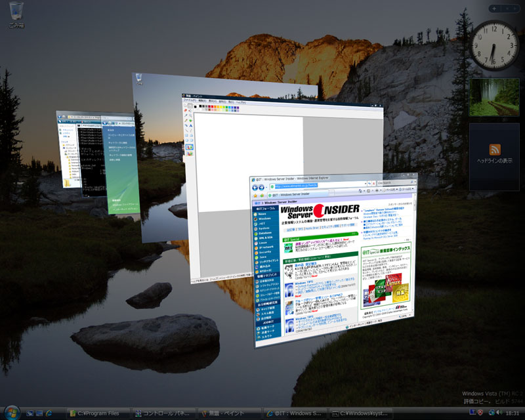Click the red security alert tray icon
525x420 pixels.
coord(480,412)
